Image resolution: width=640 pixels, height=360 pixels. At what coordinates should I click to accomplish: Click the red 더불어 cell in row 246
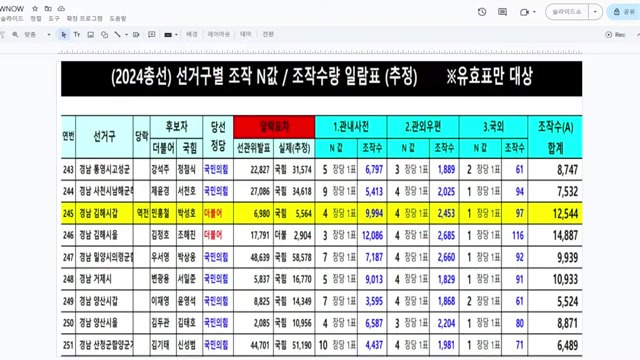tap(218, 235)
